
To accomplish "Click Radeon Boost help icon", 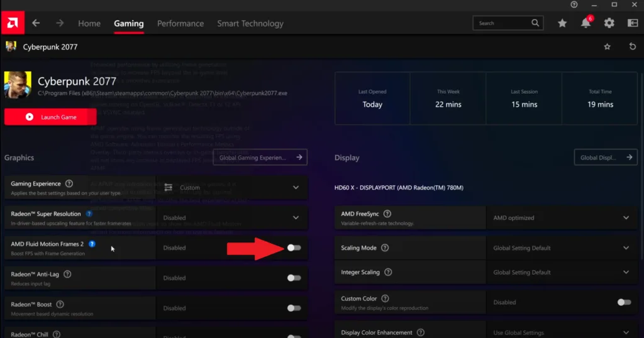I will [60, 304].
